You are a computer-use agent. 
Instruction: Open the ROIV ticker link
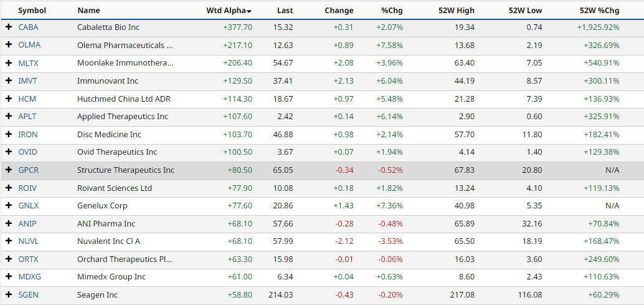pos(28,188)
